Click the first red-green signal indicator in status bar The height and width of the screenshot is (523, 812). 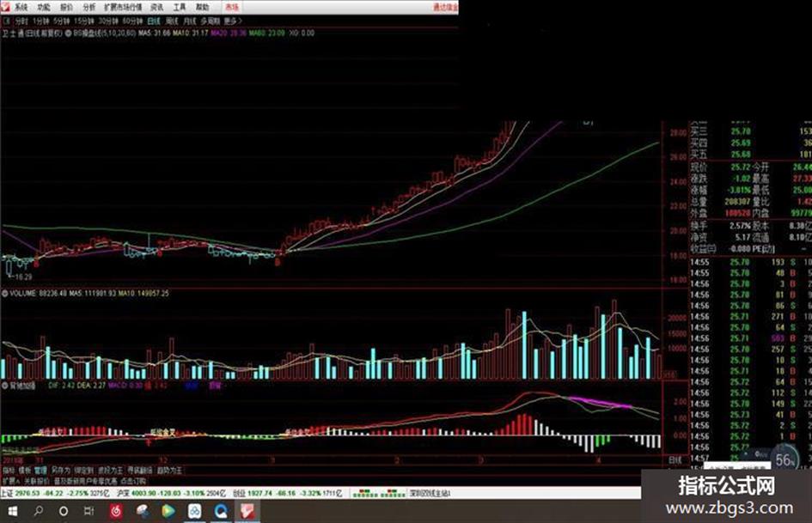click(367, 493)
